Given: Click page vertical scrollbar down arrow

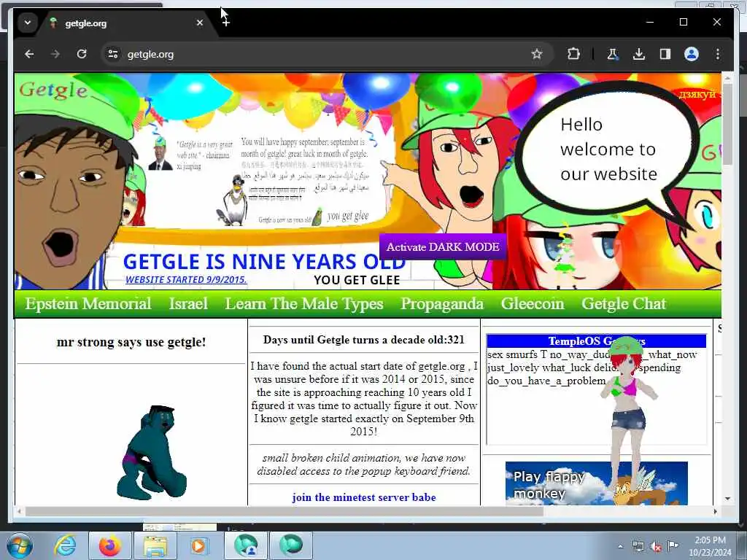Looking at the screenshot, I should tap(727, 499).
